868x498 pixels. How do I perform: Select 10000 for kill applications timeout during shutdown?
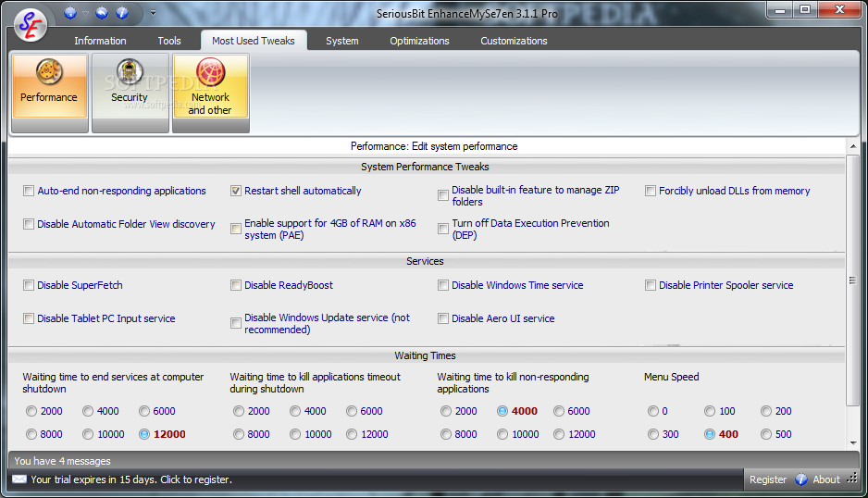[x=295, y=434]
